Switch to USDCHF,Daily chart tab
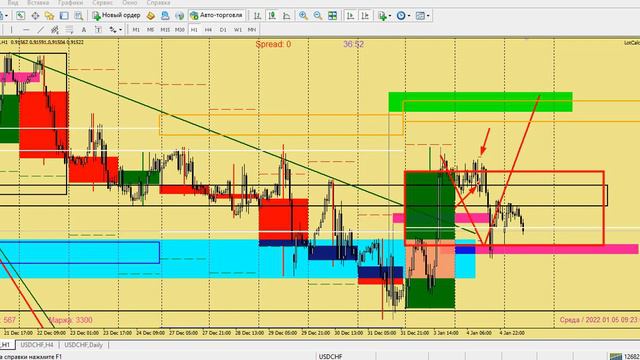The image size is (640, 360). pyautogui.click(x=83, y=345)
